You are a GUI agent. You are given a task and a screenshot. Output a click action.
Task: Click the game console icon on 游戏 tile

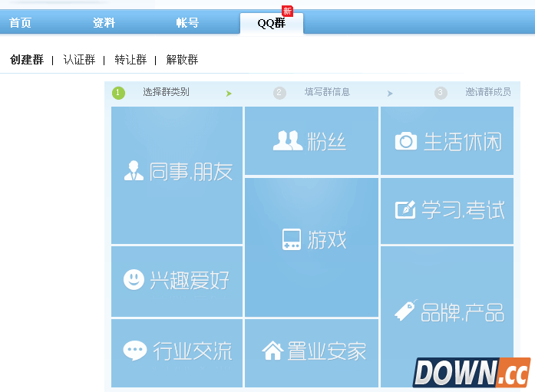(292, 239)
